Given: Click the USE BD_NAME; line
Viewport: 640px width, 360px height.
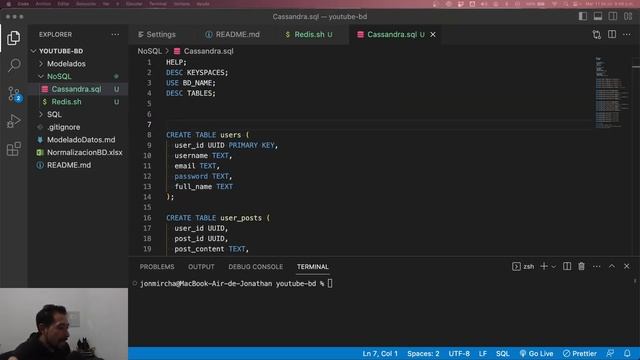Looking at the screenshot, I should pos(191,83).
